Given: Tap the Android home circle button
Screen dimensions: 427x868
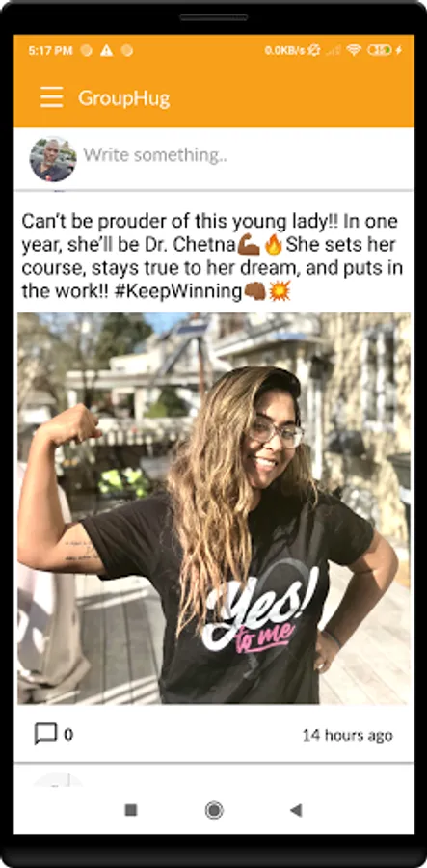Looking at the screenshot, I should 214,810.
